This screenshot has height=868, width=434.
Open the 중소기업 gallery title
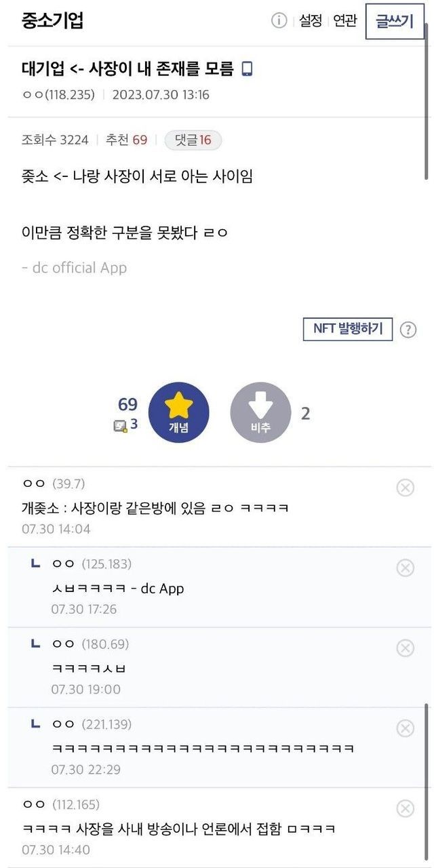53,21
